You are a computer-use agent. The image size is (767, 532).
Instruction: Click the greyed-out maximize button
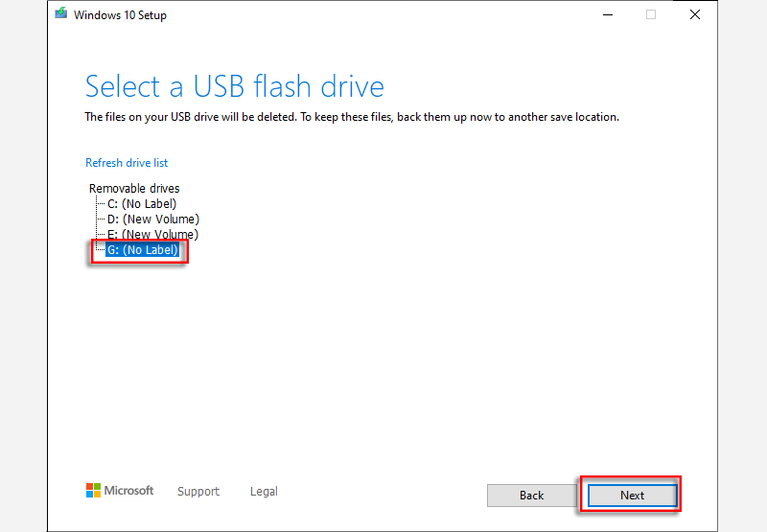tap(651, 14)
